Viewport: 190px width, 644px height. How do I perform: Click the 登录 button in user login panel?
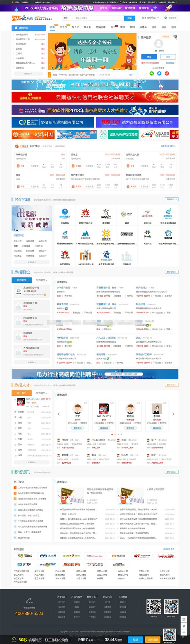tap(149, 57)
